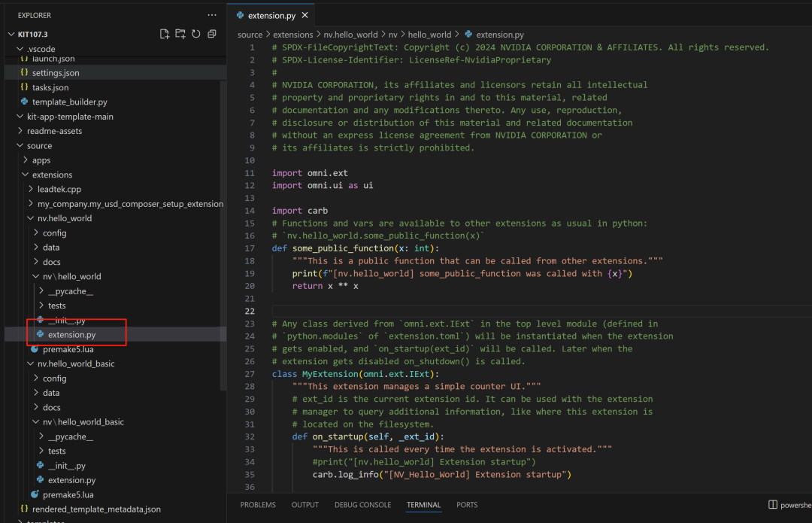This screenshot has width=812, height=523.
Task: Open template_builder.py from Explorer
Action: point(69,102)
